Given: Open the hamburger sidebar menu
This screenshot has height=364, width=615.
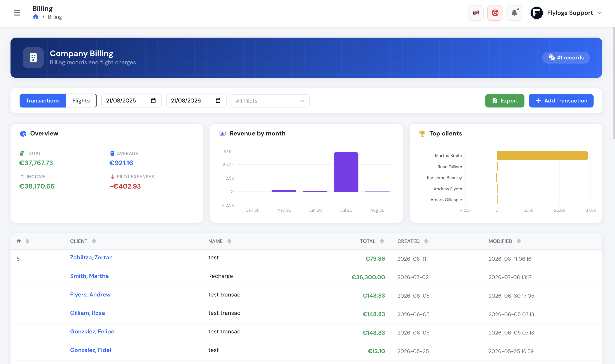Looking at the screenshot, I should pyautogui.click(x=17, y=13).
